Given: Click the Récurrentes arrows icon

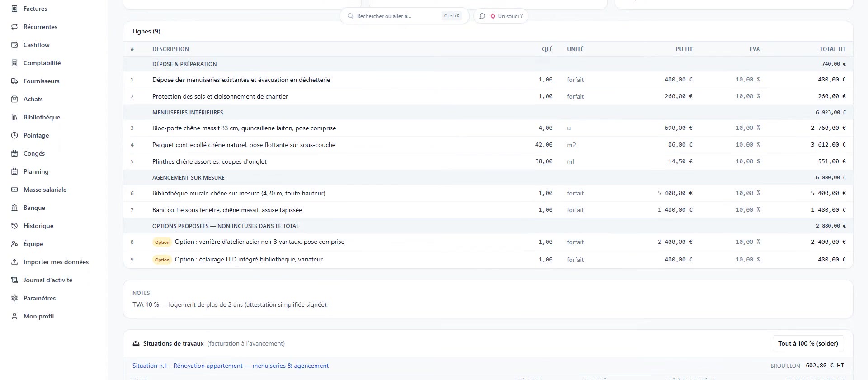Looking at the screenshot, I should tap(14, 27).
